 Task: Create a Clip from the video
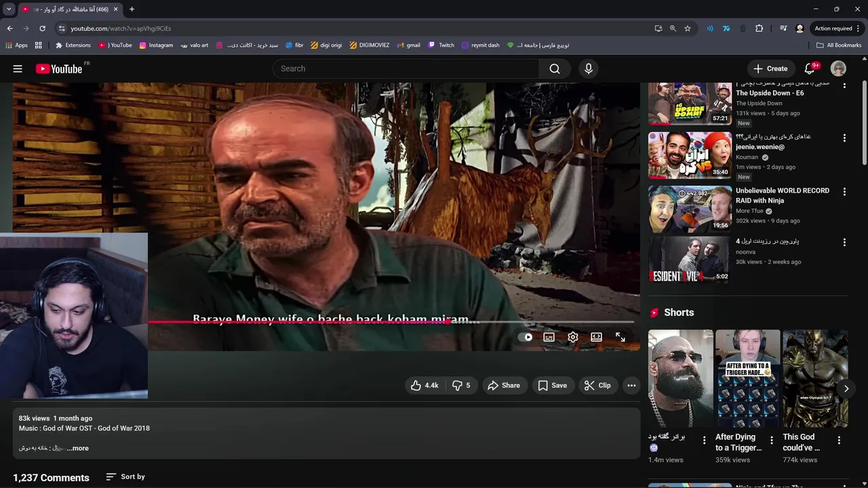[597, 385]
